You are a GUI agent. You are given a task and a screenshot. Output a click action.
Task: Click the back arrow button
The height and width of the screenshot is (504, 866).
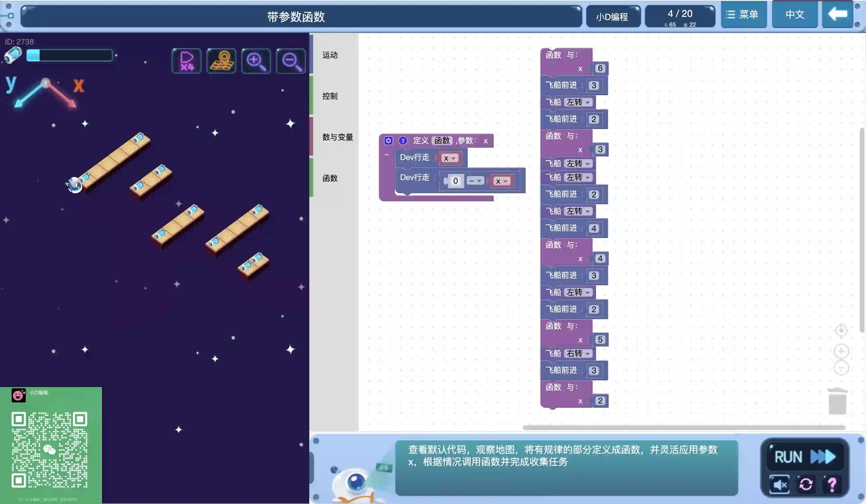837,14
